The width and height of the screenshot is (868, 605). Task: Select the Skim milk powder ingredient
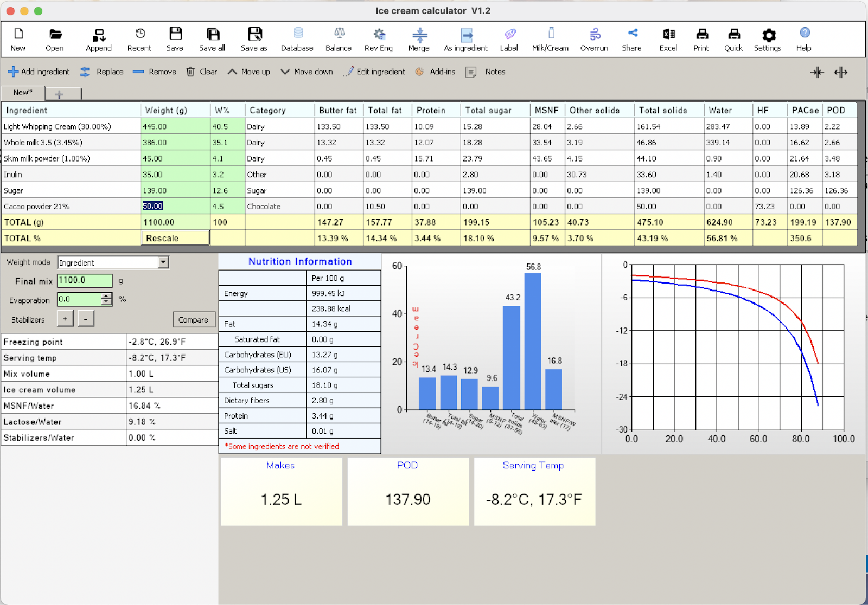(x=71, y=158)
